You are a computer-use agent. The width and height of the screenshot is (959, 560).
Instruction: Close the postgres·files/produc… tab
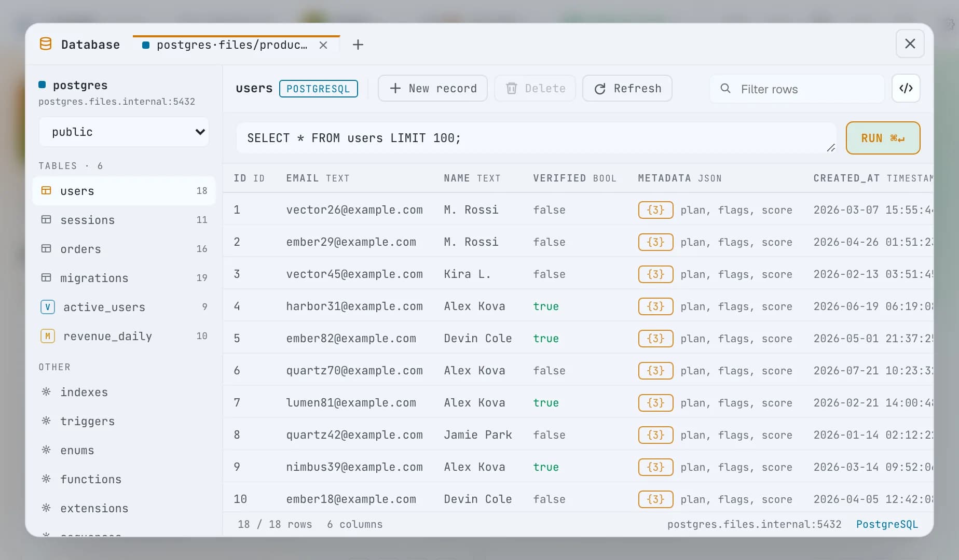tap(323, 45)
